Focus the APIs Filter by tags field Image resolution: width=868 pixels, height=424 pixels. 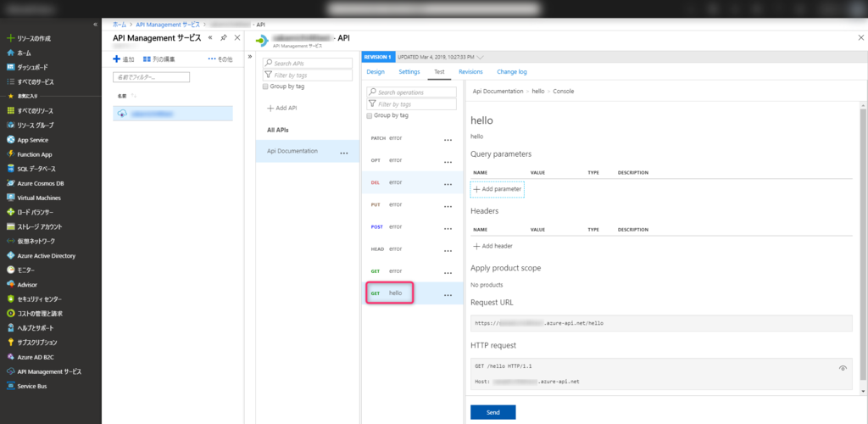(307, 75)
